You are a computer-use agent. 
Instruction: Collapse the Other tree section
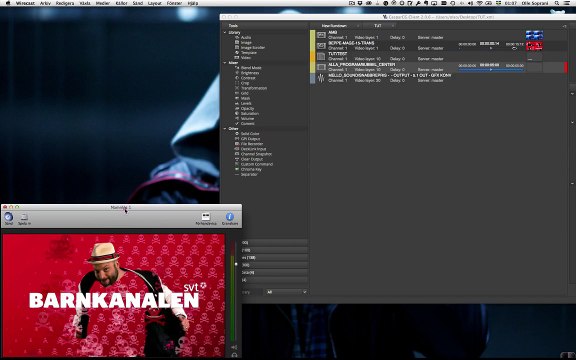tap(225, 129)
